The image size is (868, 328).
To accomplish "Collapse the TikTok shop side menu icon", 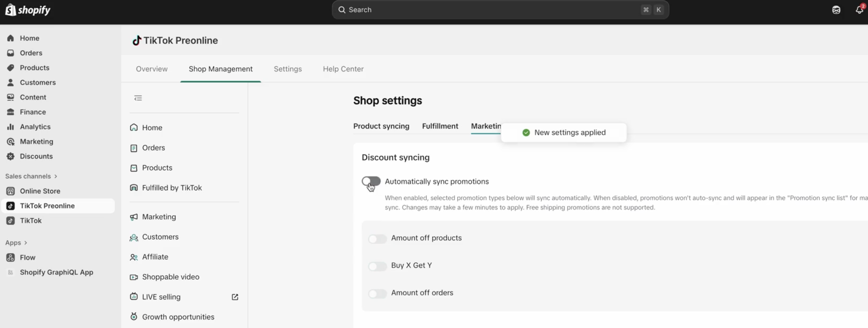I will [x=138, y=98].
